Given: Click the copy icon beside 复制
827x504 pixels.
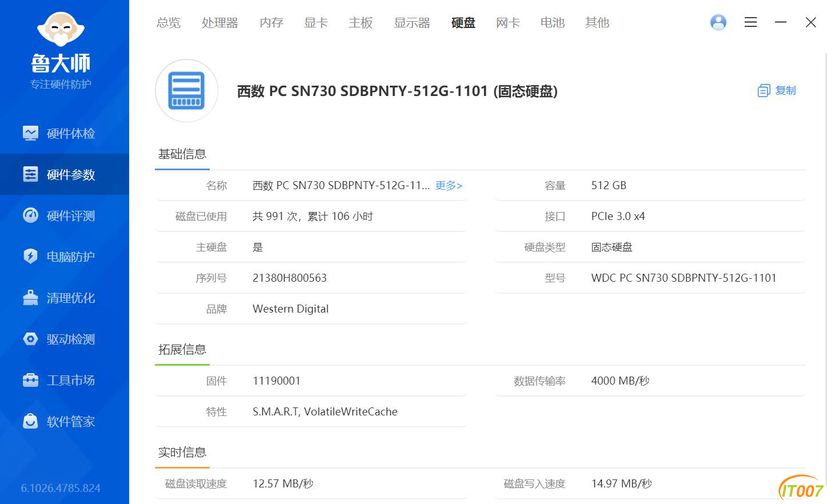Looking at the screenshot, I should point(764,91).
